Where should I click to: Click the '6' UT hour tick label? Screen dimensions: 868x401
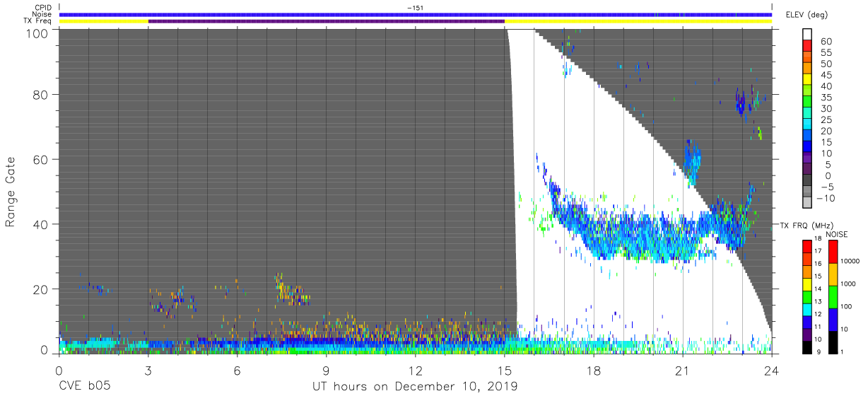tap(237, 371)
